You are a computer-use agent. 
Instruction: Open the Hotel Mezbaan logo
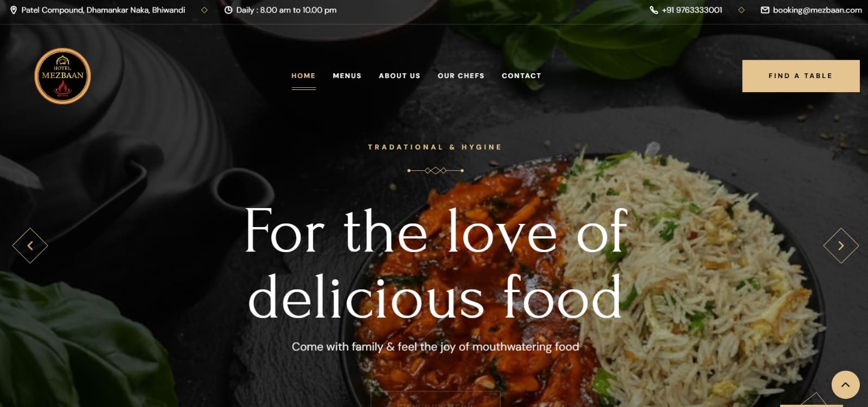(62, 76)
